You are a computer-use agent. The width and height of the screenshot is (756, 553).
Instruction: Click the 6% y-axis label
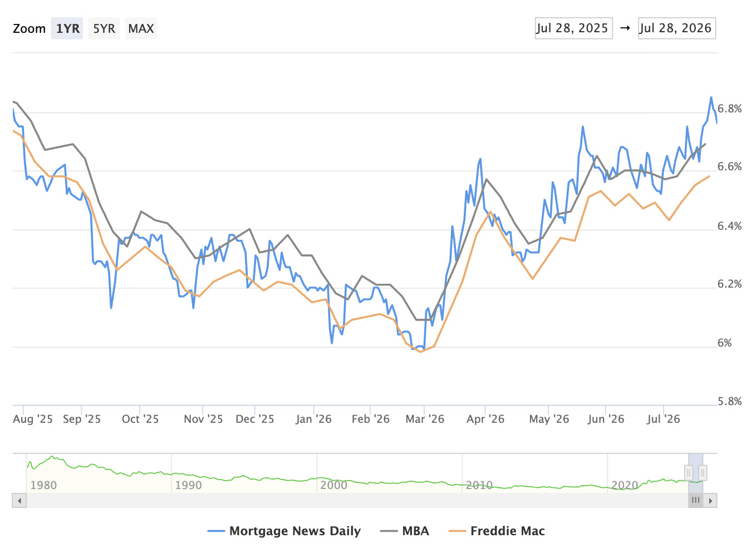(x=724, y=343)
